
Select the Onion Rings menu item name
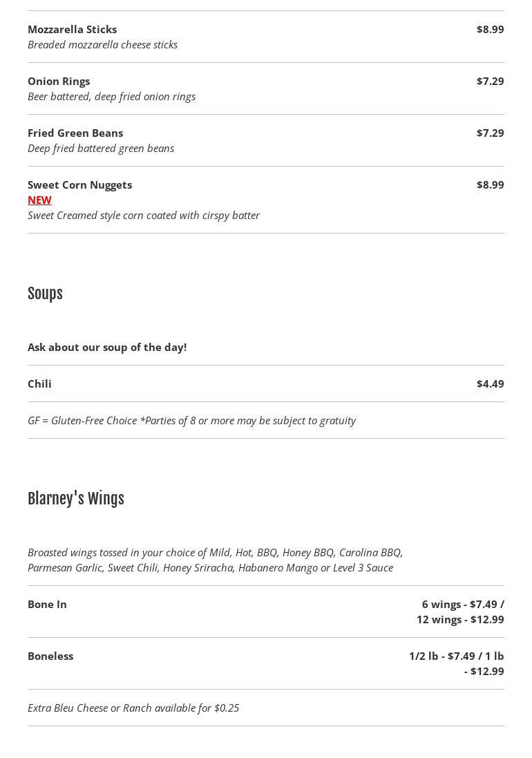(59, 81)
